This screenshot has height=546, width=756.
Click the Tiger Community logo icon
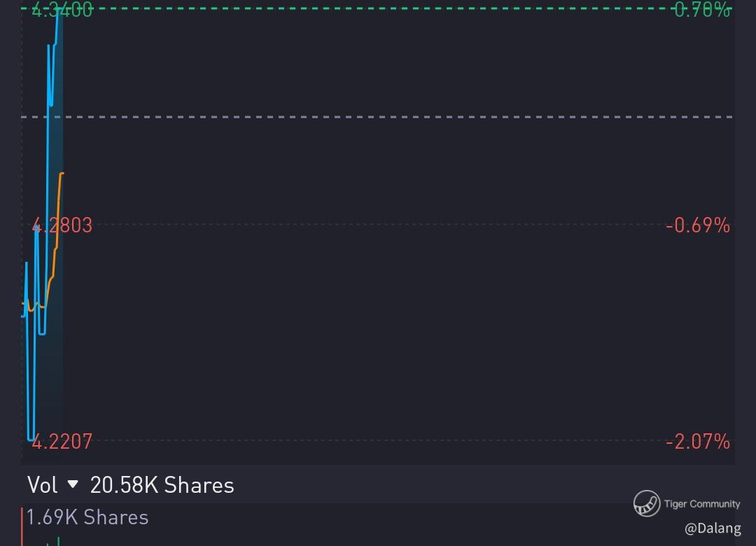pyautogui.click(x=646, y=503)
